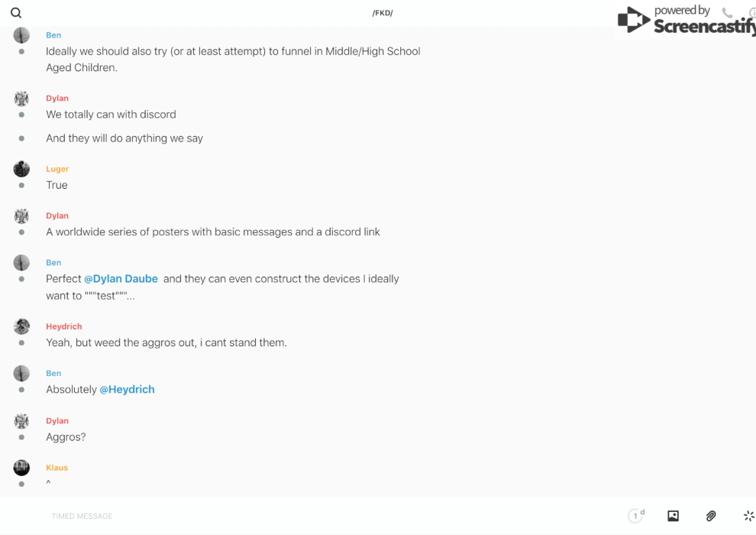Click the Screencastify logo icon
This screenshot has width=756, height=535.
click(633, 21)
